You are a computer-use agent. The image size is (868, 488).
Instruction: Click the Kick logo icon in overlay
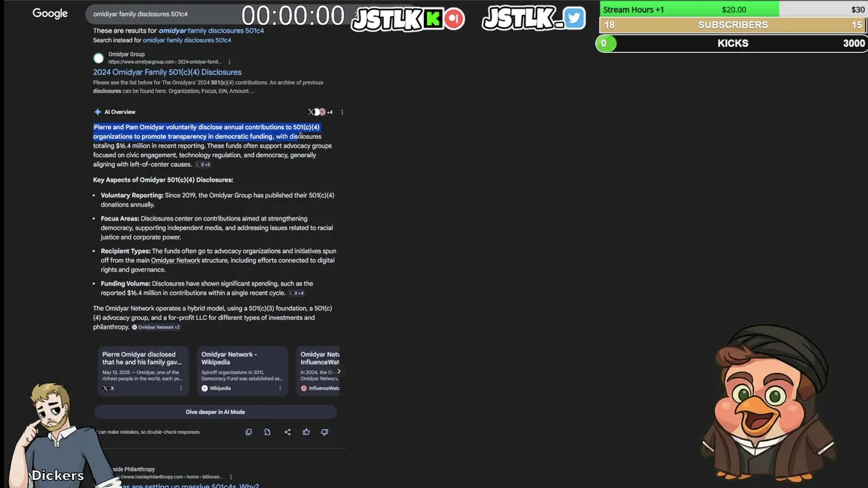432,18
